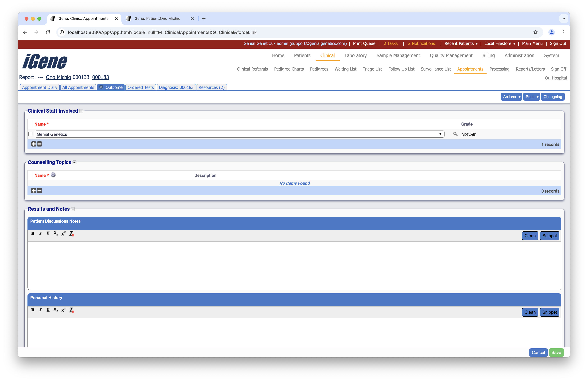Toggle bold in Patient Discussions Notes
The width and height of the screenshot is (588, 381).
click(33, 233)
